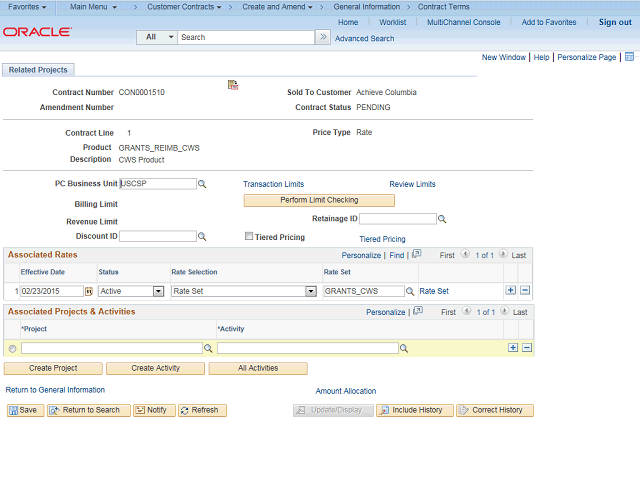Click the contract notes icon near Contract Number
Image resolution: width=640 pixels, height=480 pixels.
point(233,85)
